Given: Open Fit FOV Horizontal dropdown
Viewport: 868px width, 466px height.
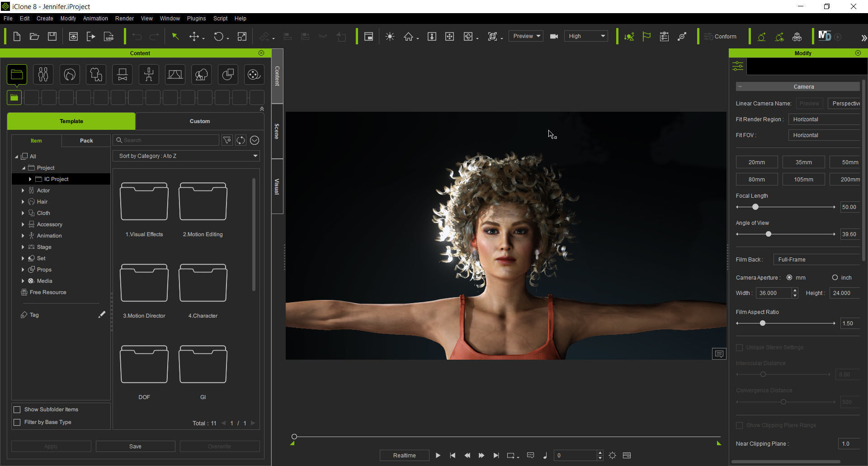Looking at the screenshot, I should coord(824,135).
